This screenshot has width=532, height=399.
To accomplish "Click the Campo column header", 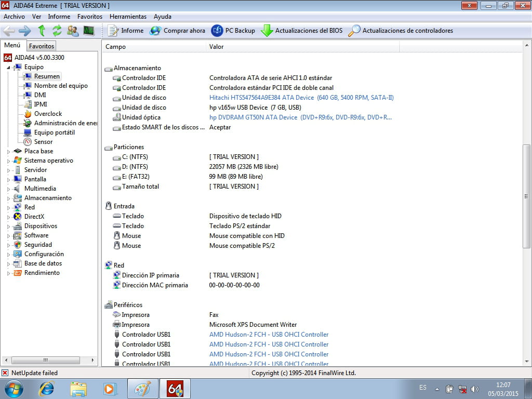I will tap(154, 47).
